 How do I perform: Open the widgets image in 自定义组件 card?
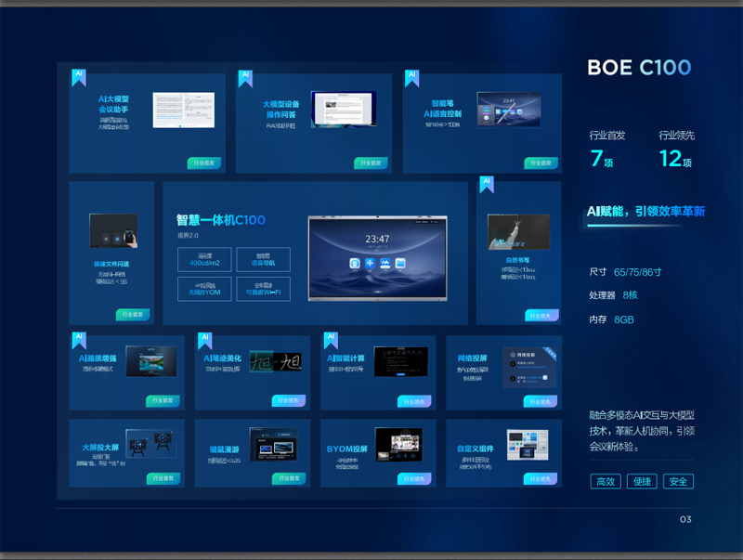(x=528, y=445)
